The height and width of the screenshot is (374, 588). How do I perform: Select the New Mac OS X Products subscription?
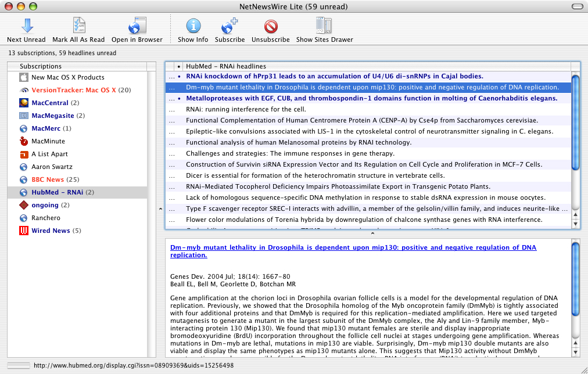(x=77, y=77)
